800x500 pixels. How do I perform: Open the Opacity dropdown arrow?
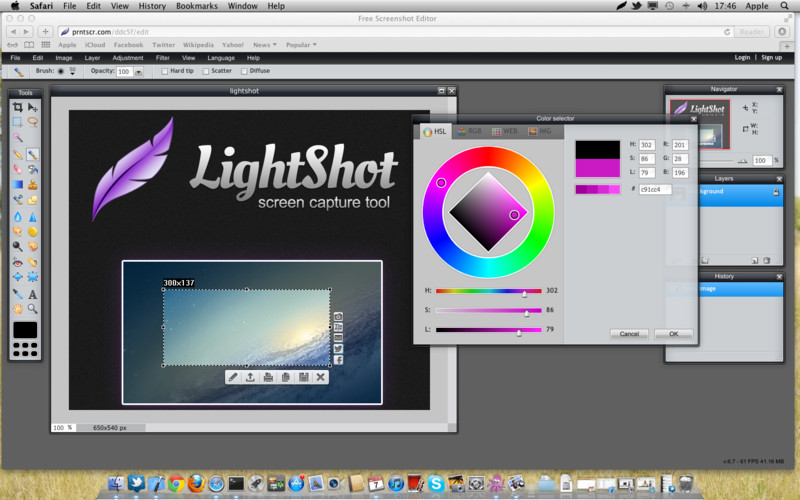[x=138, y=72]
